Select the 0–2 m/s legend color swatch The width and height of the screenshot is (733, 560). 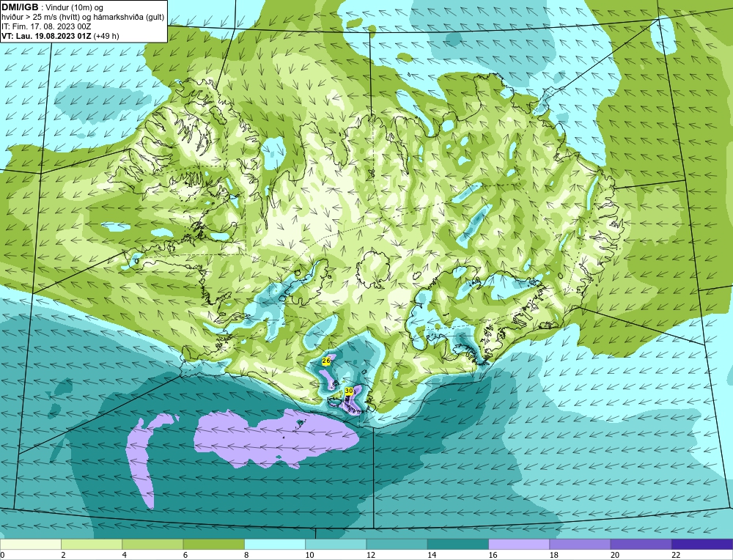click(x=31, y=545)
